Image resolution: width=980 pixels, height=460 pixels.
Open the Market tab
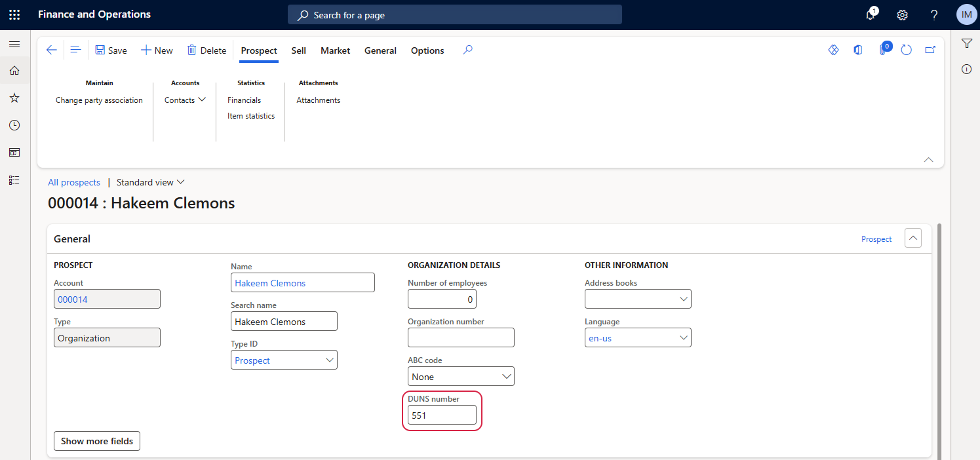tap(335, 50)
